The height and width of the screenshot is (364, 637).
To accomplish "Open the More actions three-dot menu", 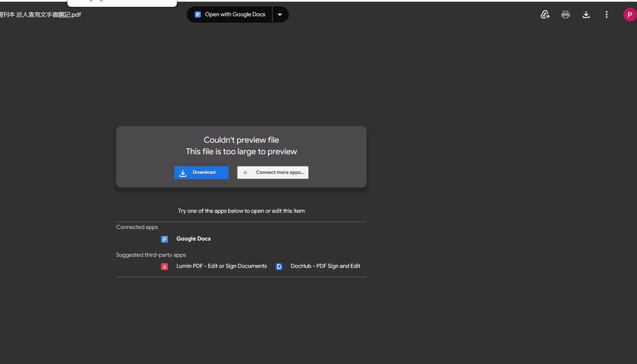I will click(x=607, y=15).
